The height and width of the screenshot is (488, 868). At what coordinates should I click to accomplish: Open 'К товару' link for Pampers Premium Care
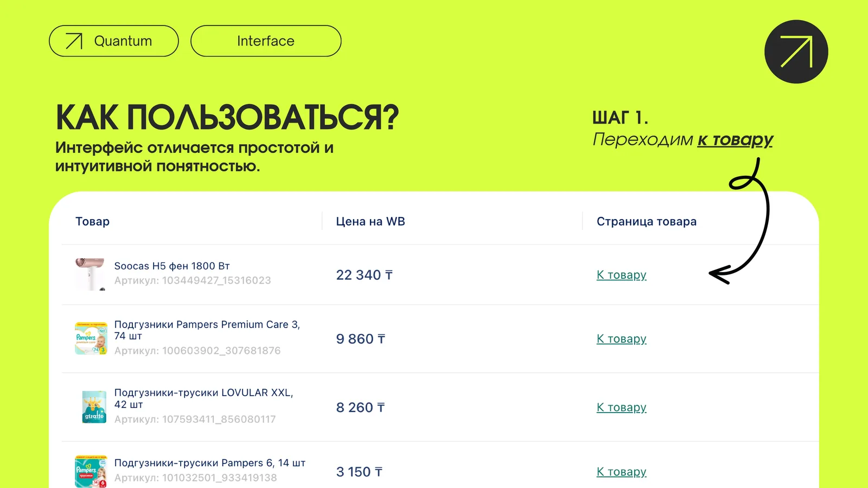tap(621, 338)
